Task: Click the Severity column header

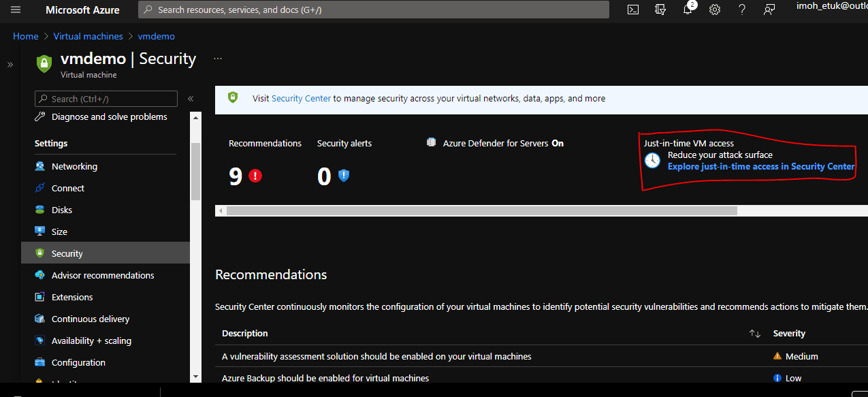Action: (x=789, y=334)
